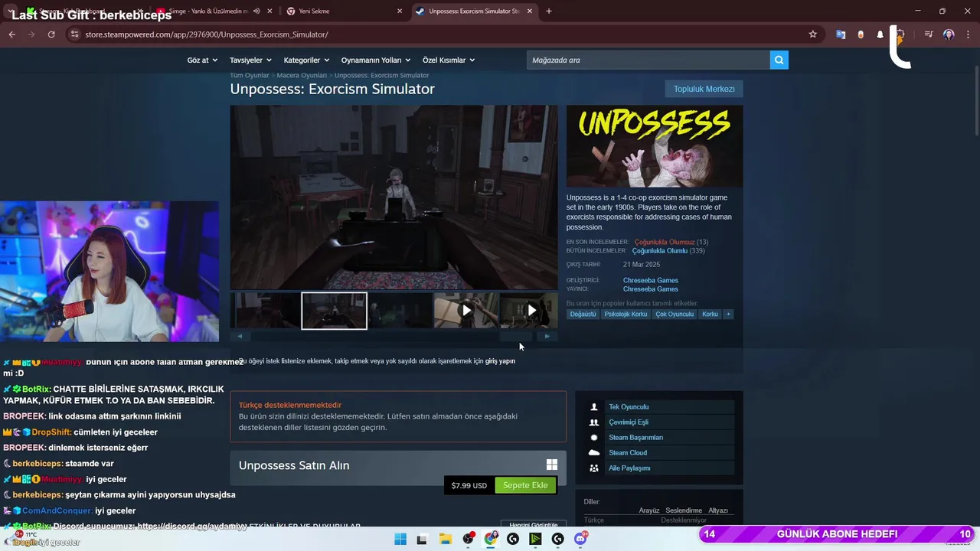
Task: Switch to the Yeni Sekme tab
Action: 345,11
